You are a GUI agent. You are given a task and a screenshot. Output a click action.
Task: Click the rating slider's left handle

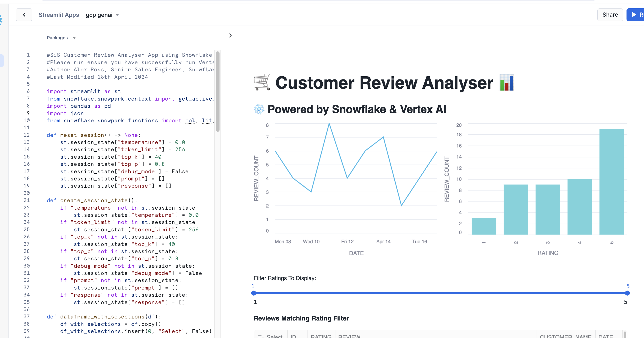coord(254,293)
